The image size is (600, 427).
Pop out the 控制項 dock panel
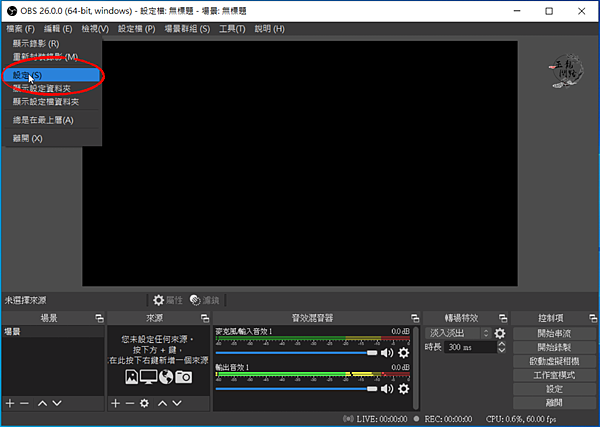(x=593, y=318)
